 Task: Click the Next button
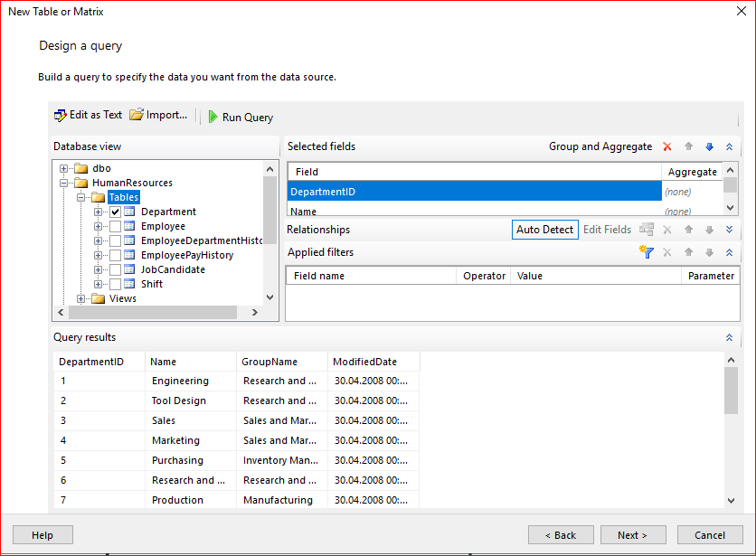(633, 535)
